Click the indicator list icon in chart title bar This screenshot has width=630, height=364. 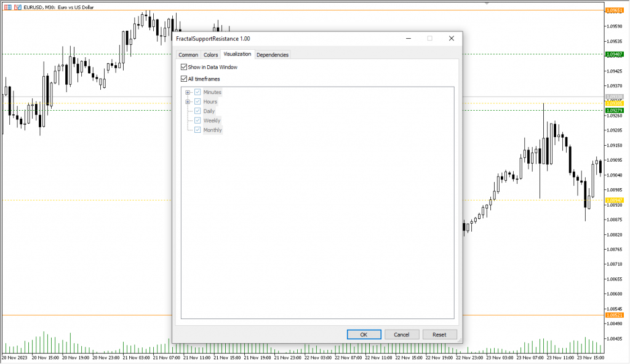7,6
